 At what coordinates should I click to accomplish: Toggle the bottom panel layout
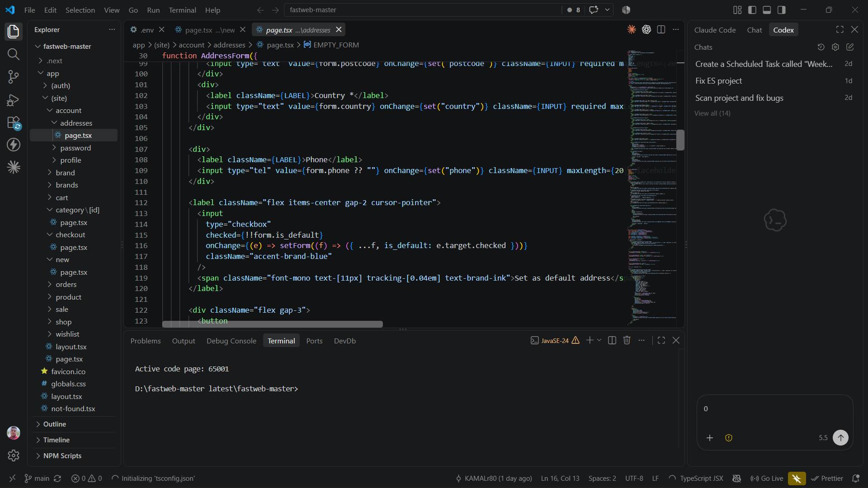click(767, 9)
